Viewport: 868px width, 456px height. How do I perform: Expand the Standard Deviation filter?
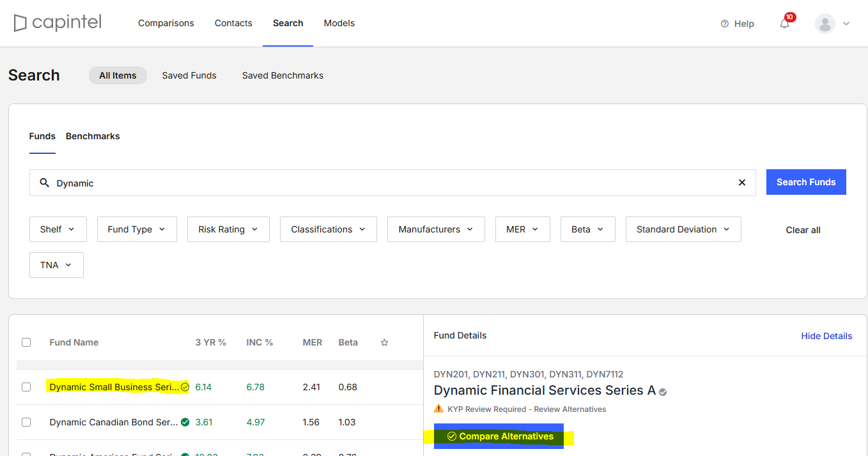click(683, 229)
